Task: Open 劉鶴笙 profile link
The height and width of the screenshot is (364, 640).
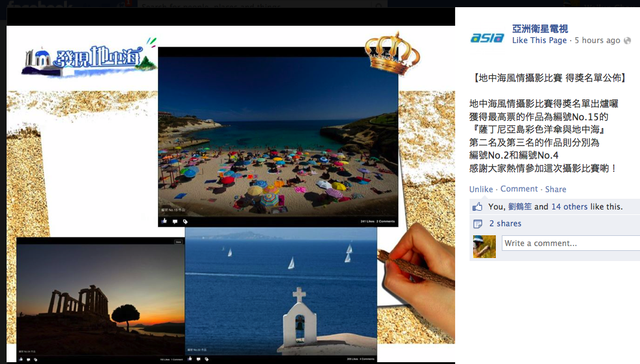Action: click(x=520, y=206)
